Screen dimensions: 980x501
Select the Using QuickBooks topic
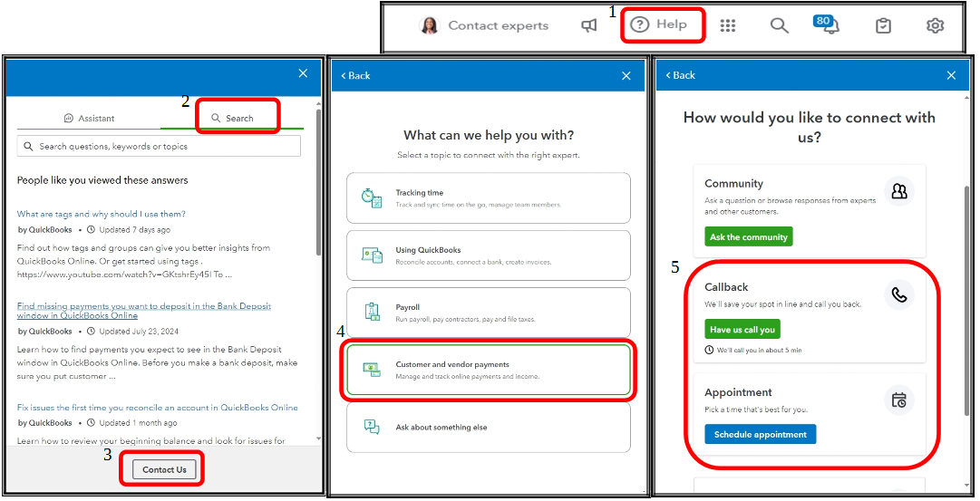point(489,255)
